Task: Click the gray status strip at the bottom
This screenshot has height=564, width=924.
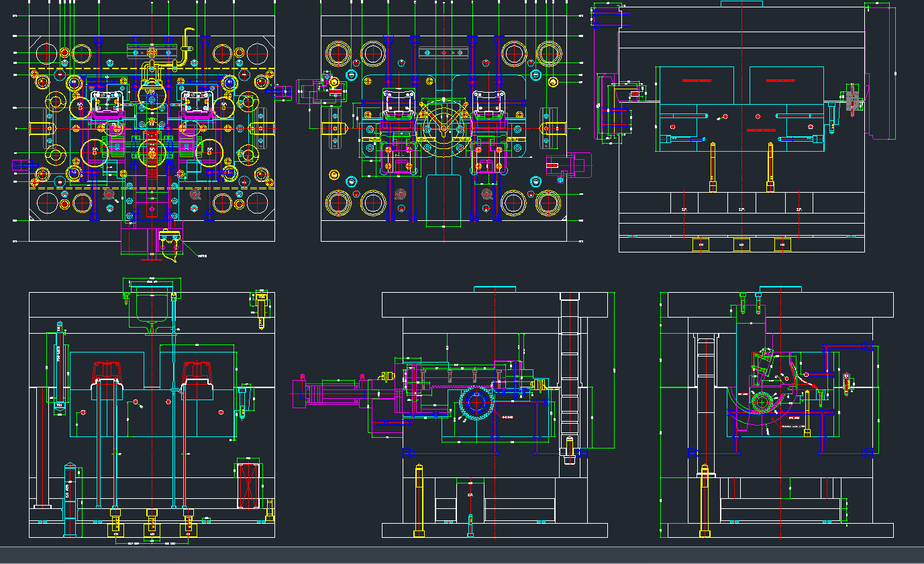Action: (x=462, y=555)
